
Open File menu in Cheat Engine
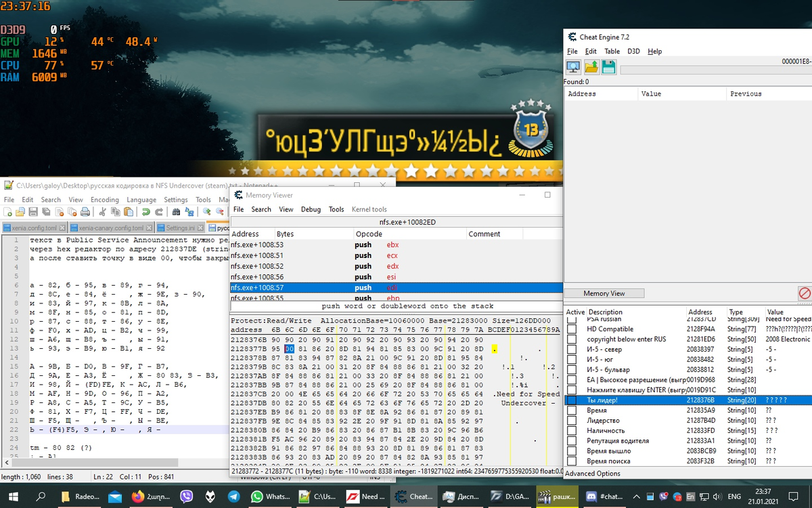(572, 51)
